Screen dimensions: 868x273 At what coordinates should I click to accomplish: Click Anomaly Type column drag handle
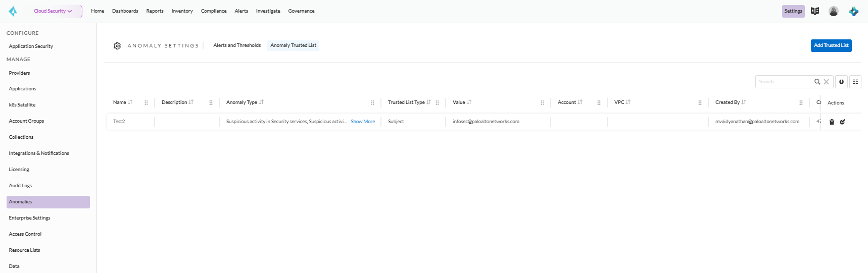(373, 103)
